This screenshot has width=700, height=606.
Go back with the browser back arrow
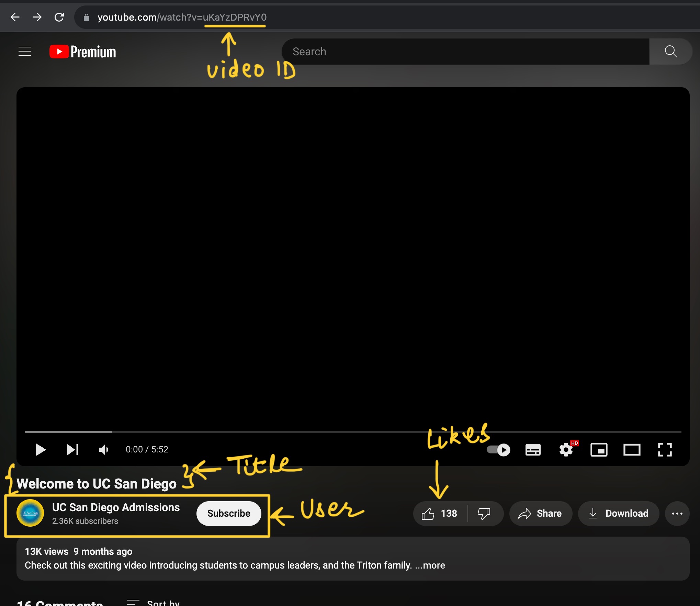[15, 17]
